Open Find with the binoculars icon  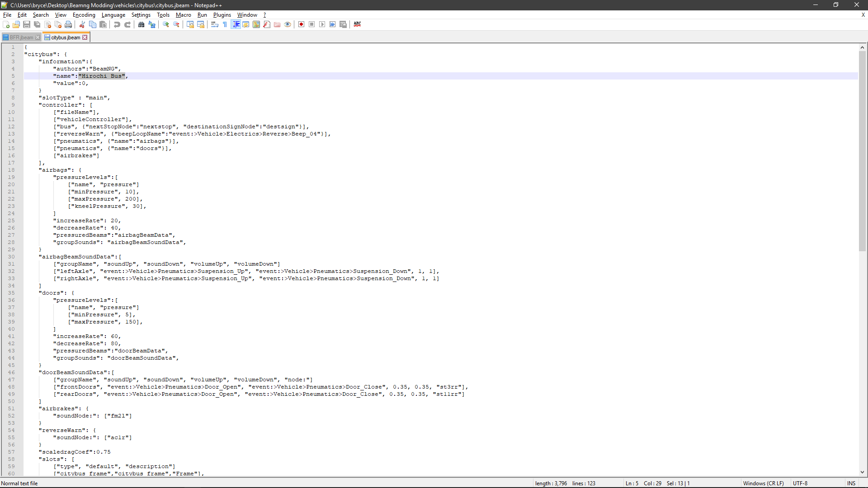click(142, 24)
